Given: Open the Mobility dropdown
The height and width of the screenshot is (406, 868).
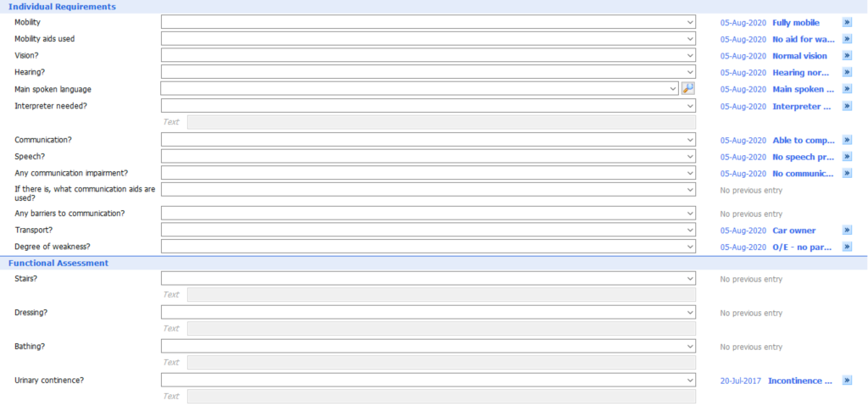Looking at the screenshot, I should (428, 22).
